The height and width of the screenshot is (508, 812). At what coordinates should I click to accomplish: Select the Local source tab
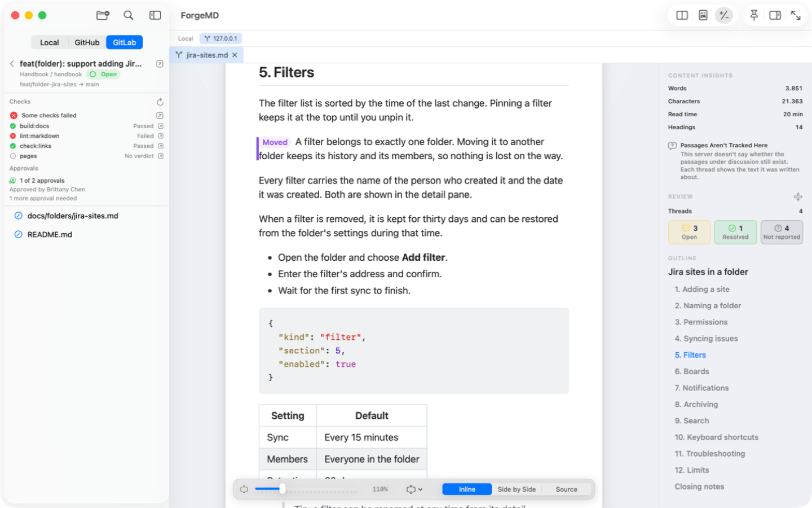pyautogui.click(x=50, y=42)
